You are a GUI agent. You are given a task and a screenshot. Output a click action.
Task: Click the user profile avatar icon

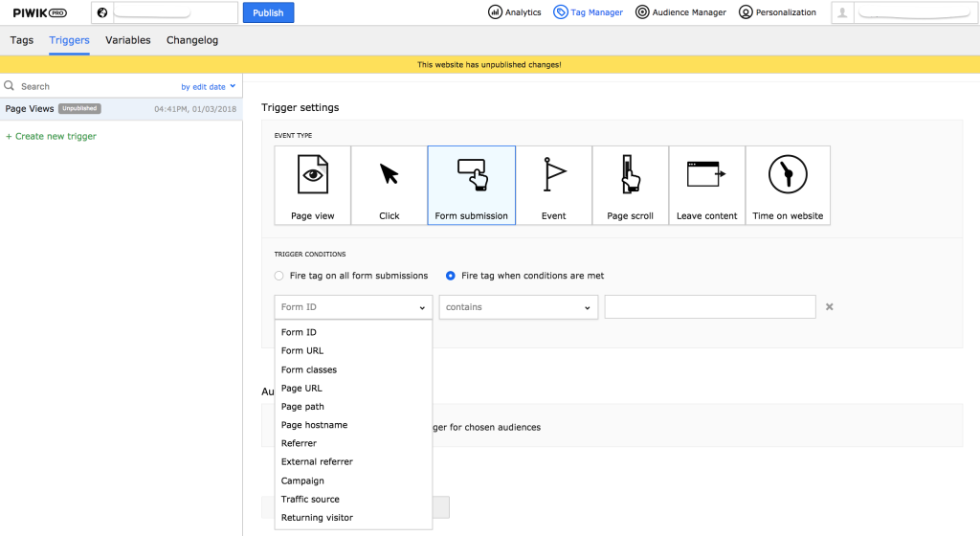point(842,12)
